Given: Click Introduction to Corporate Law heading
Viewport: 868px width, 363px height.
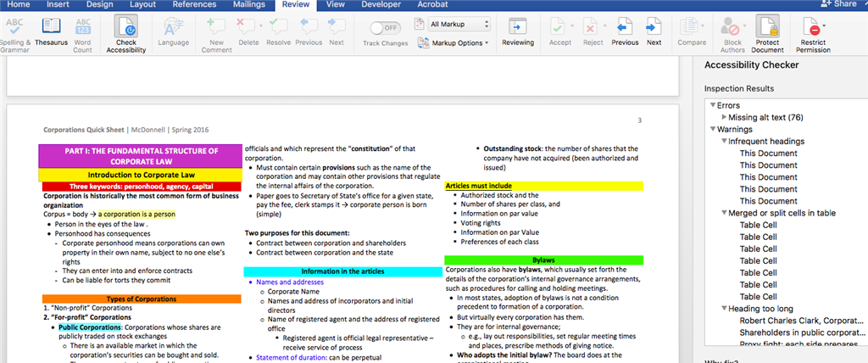Looking at the screenshot, I should tap(140, 175).
